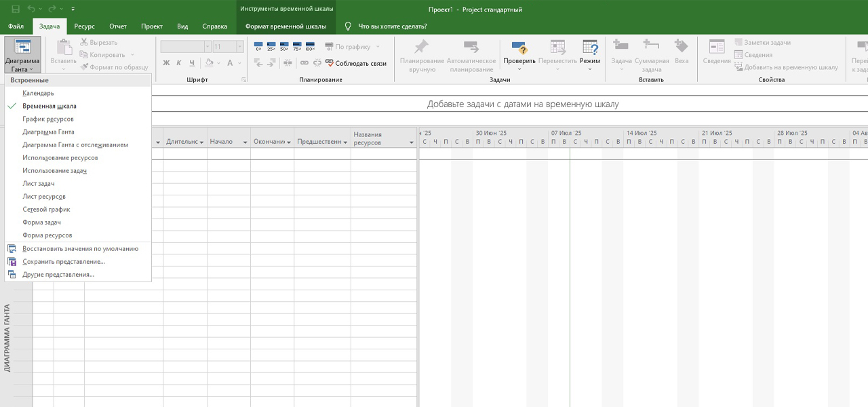Click the Копировать command
Screen dimensions: 868x407
(x=103, y=55)
